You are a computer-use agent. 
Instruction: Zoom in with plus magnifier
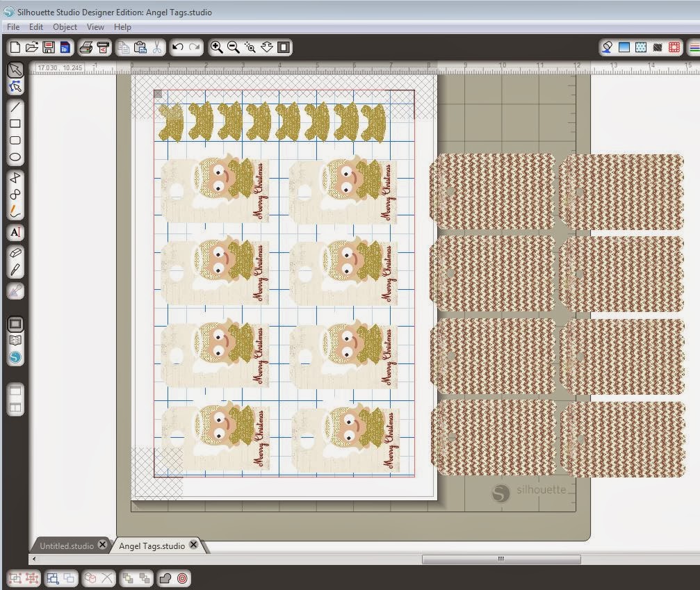tap(216, 47)
